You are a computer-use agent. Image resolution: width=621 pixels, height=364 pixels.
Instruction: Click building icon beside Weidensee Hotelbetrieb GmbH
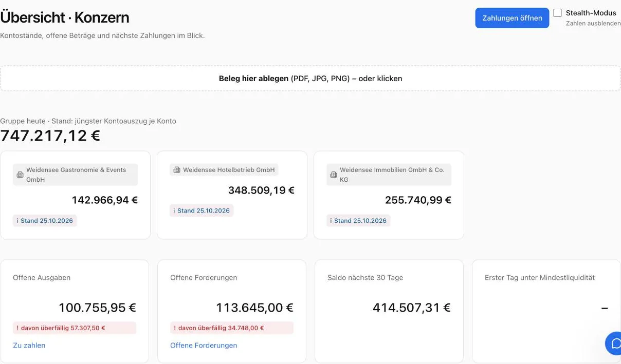[x=177, y=170]
